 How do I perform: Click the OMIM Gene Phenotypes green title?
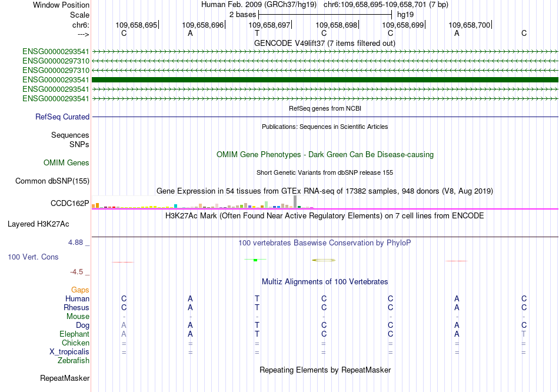(x=325, y=154)
